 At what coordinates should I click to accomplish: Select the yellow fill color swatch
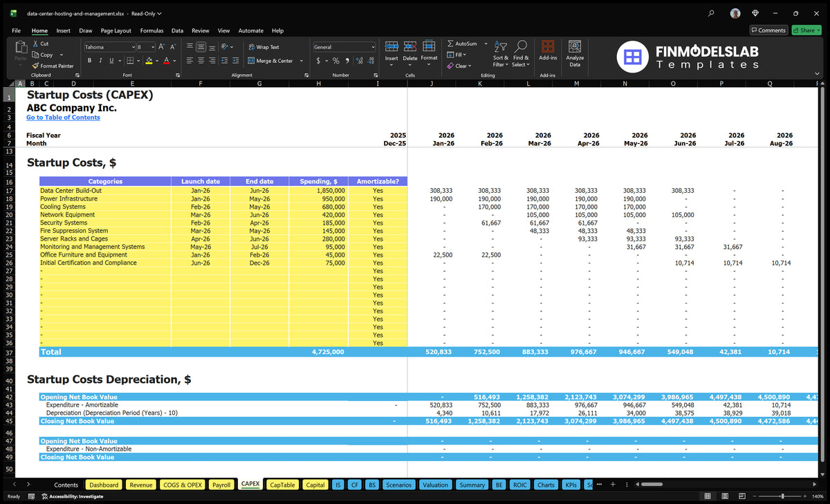tap(148, 61)
